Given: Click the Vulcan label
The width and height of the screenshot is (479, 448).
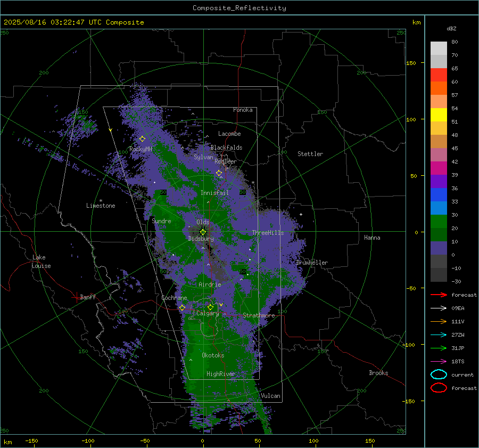Looking at the screenshot, I should click(270, 396).
